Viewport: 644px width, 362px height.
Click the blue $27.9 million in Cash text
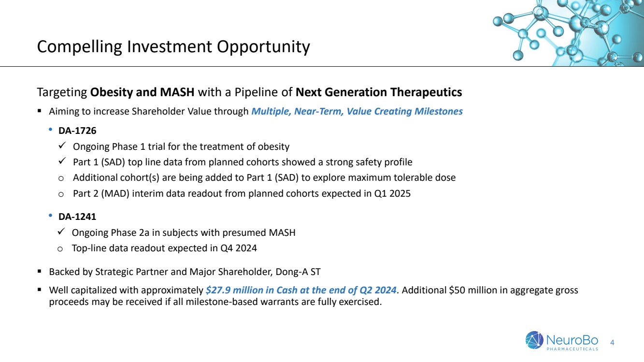click(x=301, y=290)
